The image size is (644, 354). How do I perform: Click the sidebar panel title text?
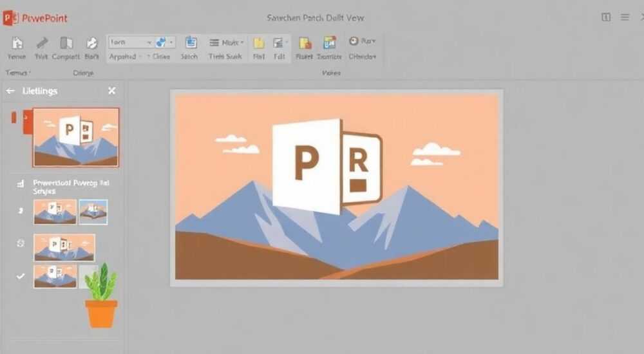tap(40, 91)
